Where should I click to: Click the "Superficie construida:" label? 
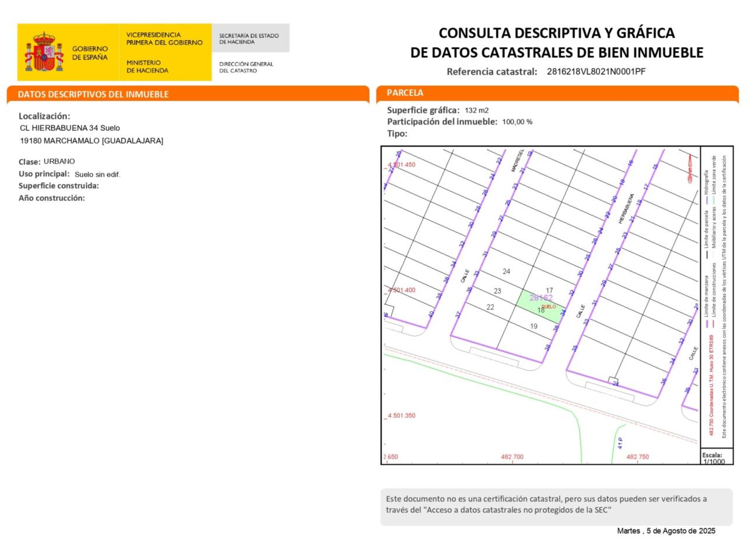59,186
